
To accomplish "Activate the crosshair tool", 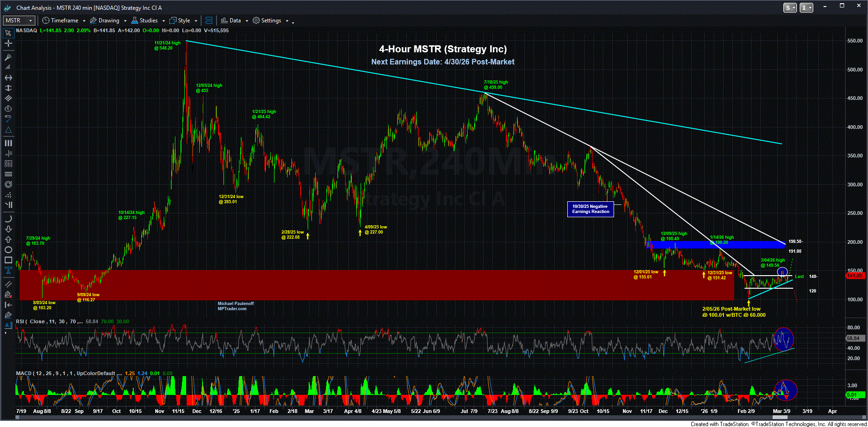I will click(8, 43).
